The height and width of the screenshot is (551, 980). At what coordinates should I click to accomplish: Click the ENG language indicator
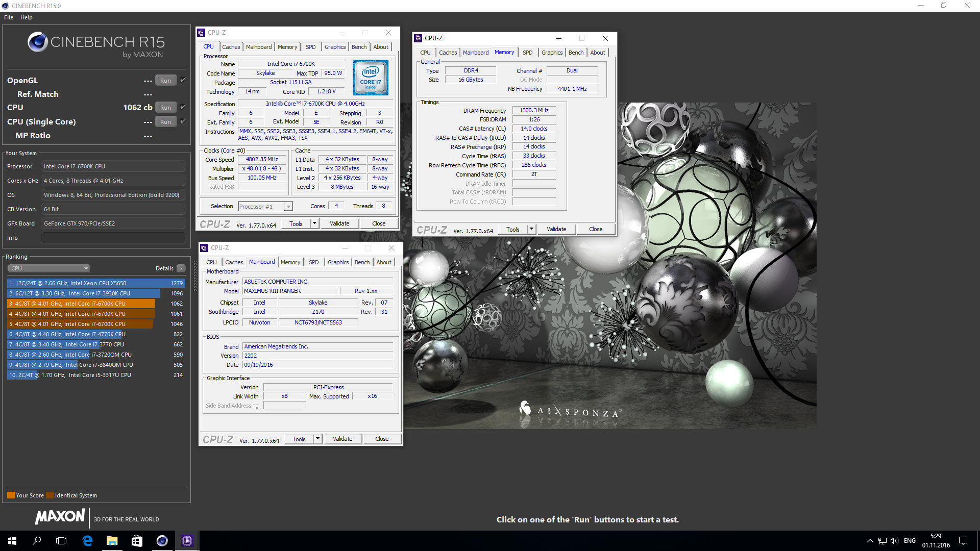910,541
